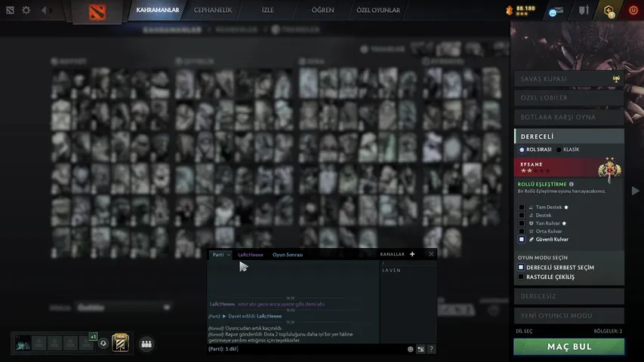Click LaRcHeeee name in invite message
644x362 pixels.
point(269,316)
